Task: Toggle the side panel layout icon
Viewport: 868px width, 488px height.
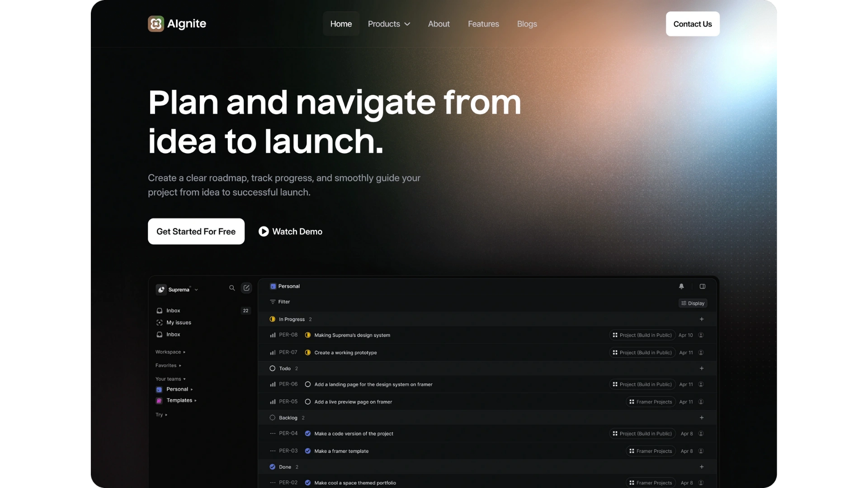Action: pyautogui.click(x=703, y=286)
